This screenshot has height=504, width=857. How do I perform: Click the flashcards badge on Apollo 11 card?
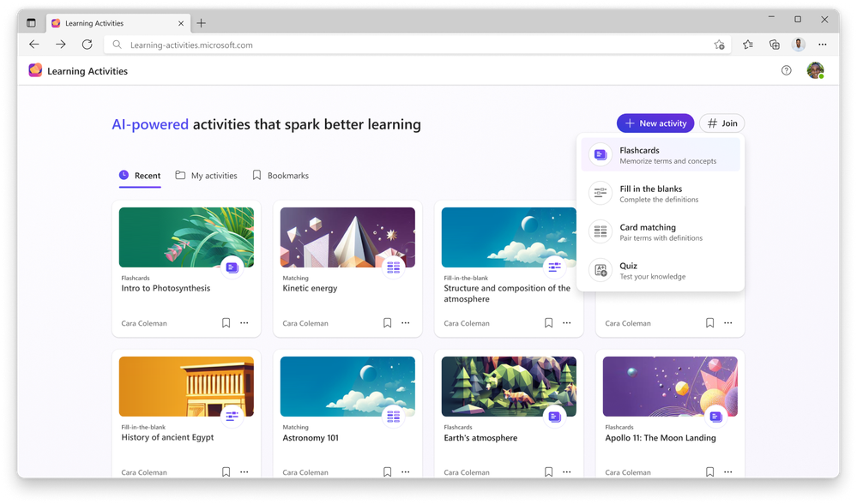(x=716, y=417)
